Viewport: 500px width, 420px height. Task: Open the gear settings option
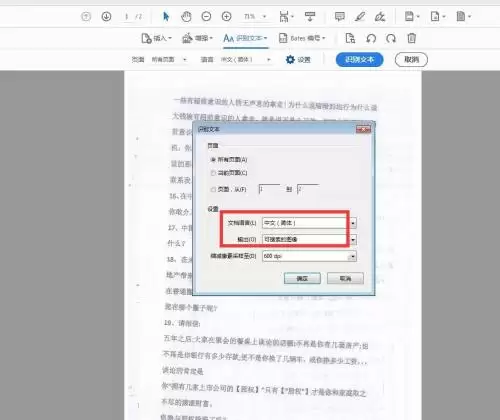click(x=298, y=60)
